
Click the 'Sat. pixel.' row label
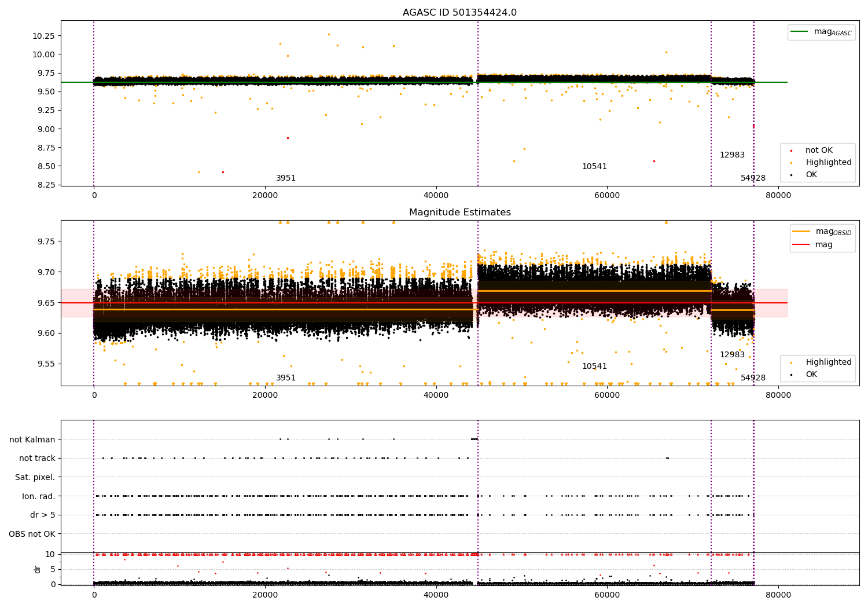coord(35,477)
